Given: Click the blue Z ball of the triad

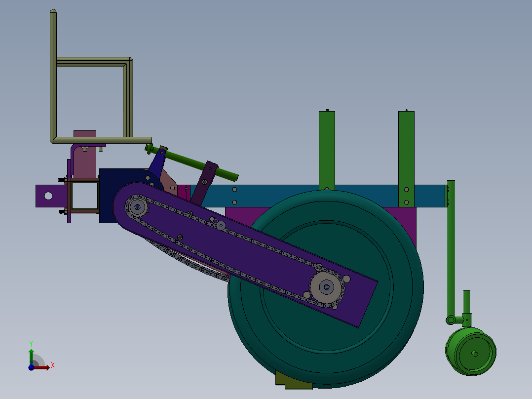Looking at the screenshot, I should pyautogui.click(x=31, y=367).
